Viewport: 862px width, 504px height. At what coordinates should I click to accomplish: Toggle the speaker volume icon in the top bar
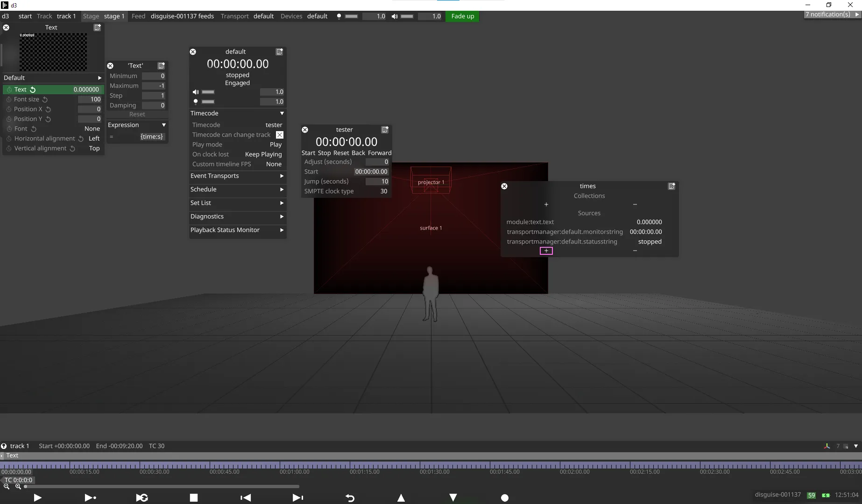(395, 16)
